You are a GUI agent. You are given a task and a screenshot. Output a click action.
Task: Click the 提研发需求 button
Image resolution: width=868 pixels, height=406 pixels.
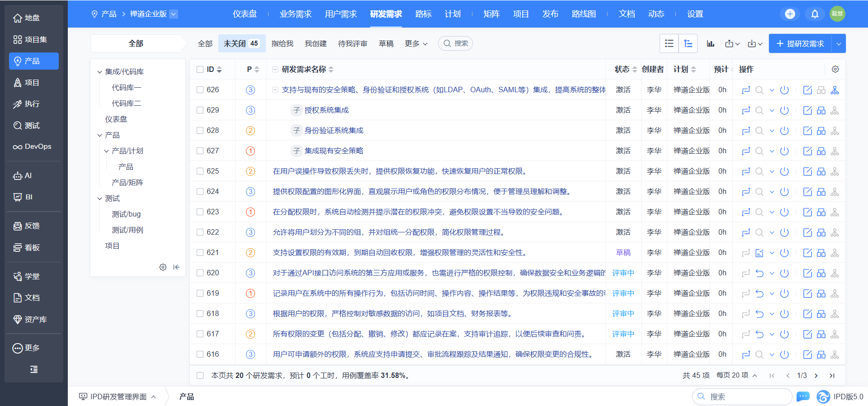pos(800,44)
